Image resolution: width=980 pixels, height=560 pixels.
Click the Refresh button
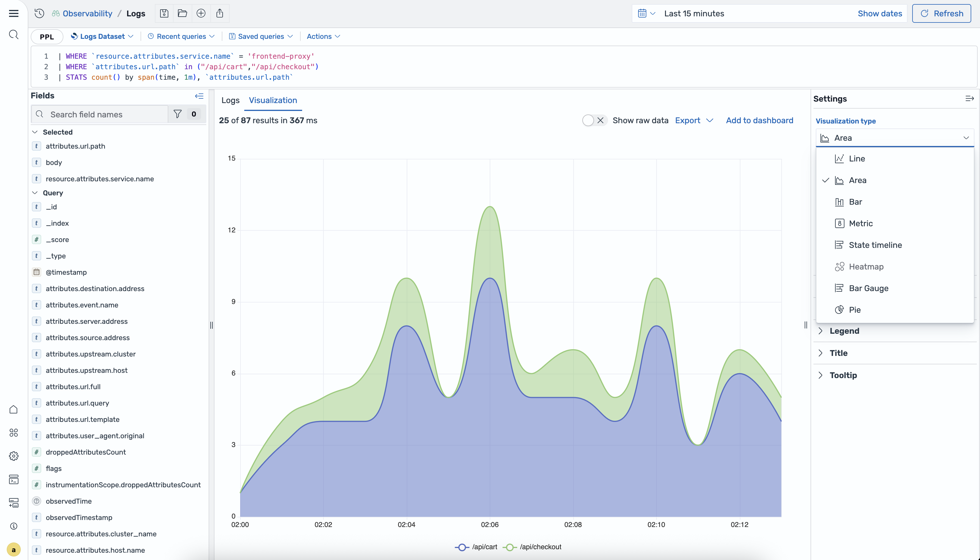click(x=941, y=13)
